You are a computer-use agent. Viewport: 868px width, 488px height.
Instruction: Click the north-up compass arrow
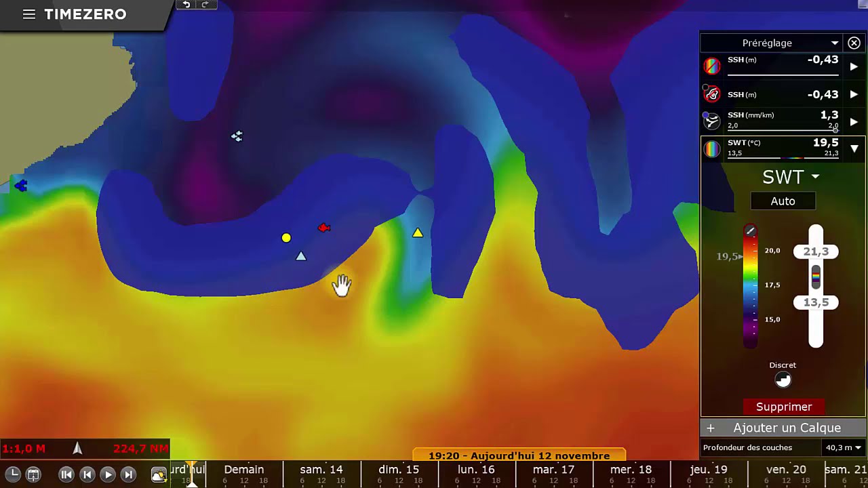tap(77, 448)
